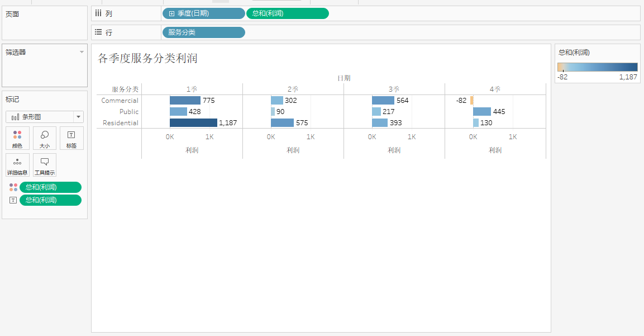Viewport: 644px width, 336px height.
Task: Open the 工具提示 (Tooltip) marks button
Action: [45, 165]
